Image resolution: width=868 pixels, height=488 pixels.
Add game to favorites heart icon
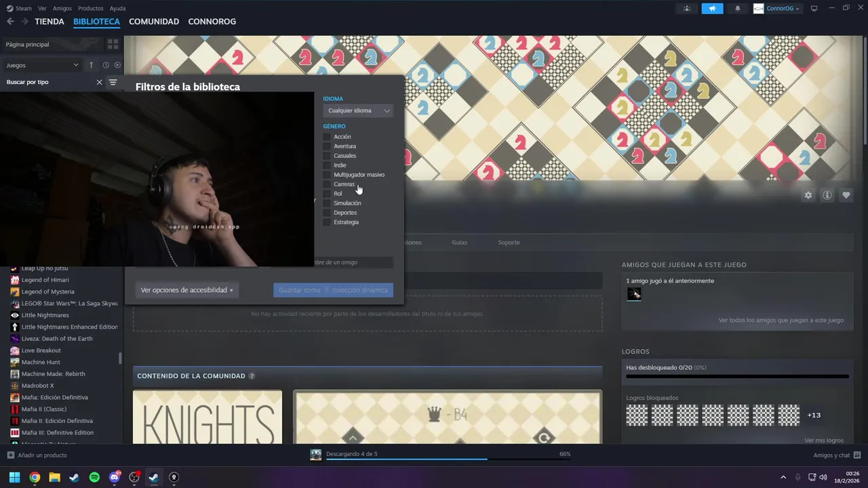pos(846,195)
